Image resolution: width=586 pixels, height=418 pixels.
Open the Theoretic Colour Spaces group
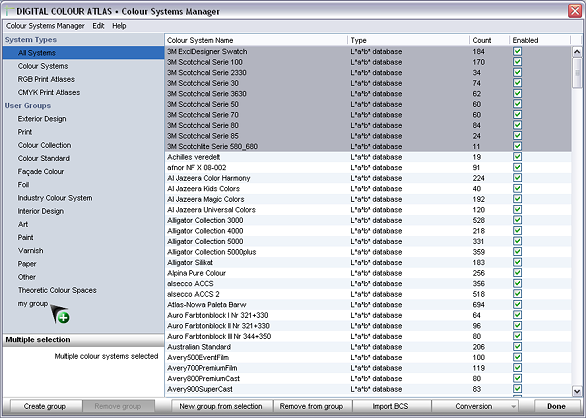click(x=57, y=290)
